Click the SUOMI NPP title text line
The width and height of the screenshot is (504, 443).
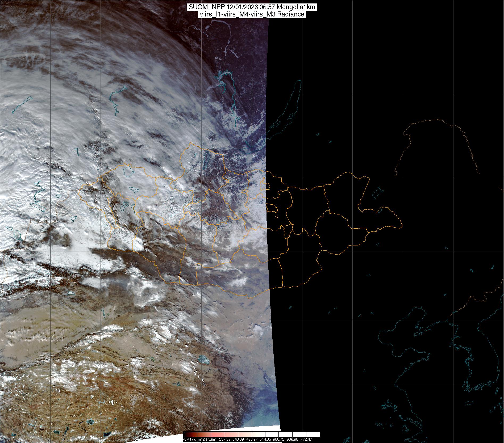pos(252,7)
